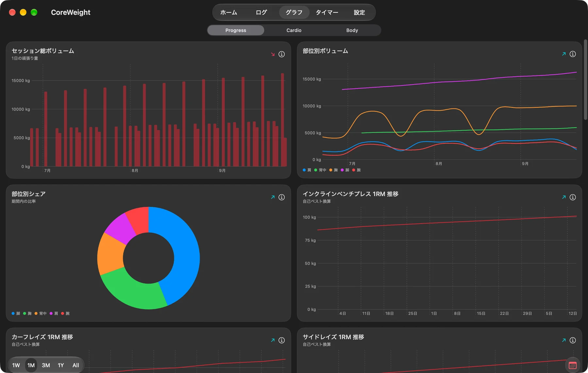Go to the 設定 tab
This screenshot has height=373, width=588.
(x=359, y=12)
